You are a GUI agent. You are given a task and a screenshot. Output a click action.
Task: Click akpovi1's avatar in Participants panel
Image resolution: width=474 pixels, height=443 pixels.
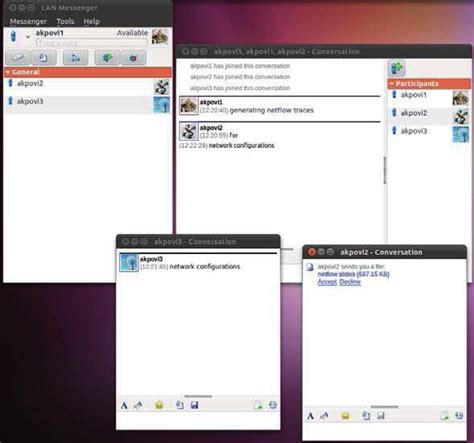point(461,98)
